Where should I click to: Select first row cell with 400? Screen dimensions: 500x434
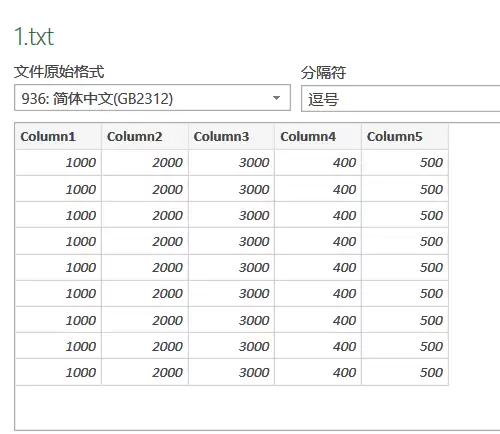coord(318,162)
